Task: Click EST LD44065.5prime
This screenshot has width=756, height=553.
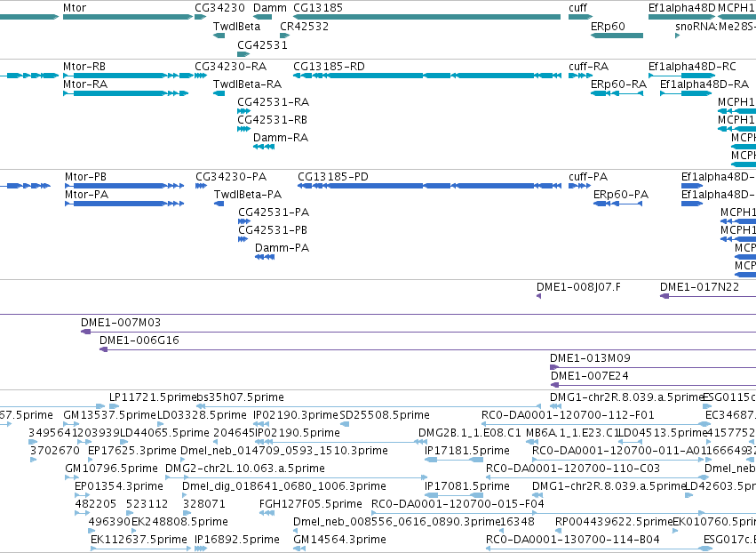Action: tap(123, 442)
